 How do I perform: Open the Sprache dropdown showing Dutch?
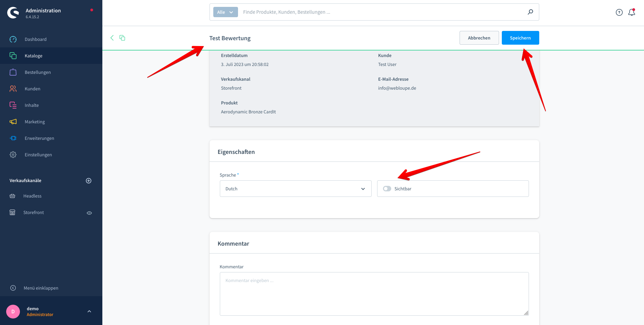coord(295,189)
